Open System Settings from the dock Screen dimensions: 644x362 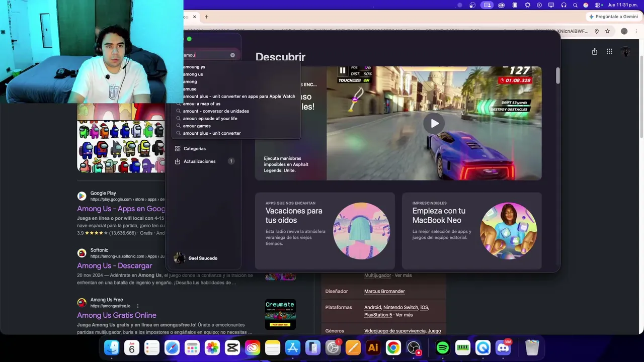[333, 347]
